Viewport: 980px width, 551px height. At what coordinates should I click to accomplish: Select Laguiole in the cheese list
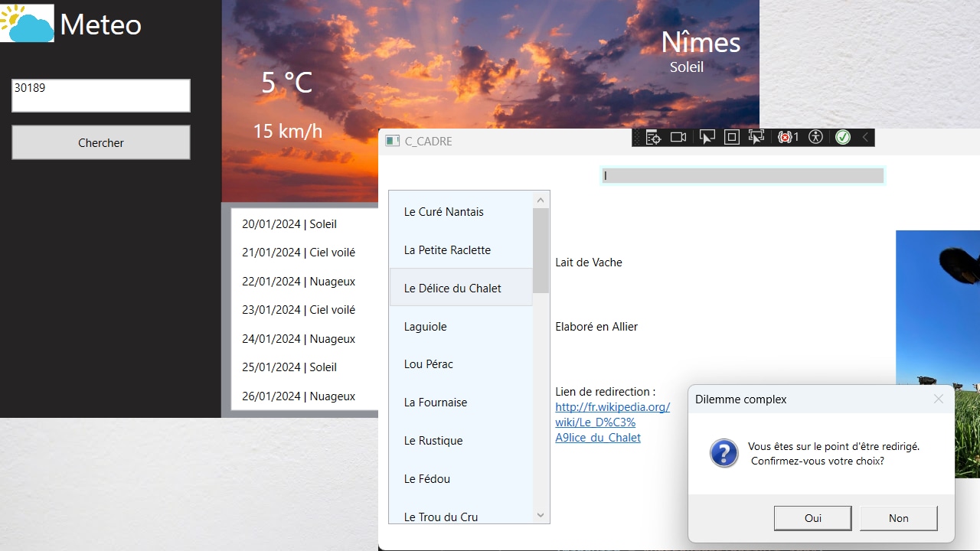pos(425,327)
